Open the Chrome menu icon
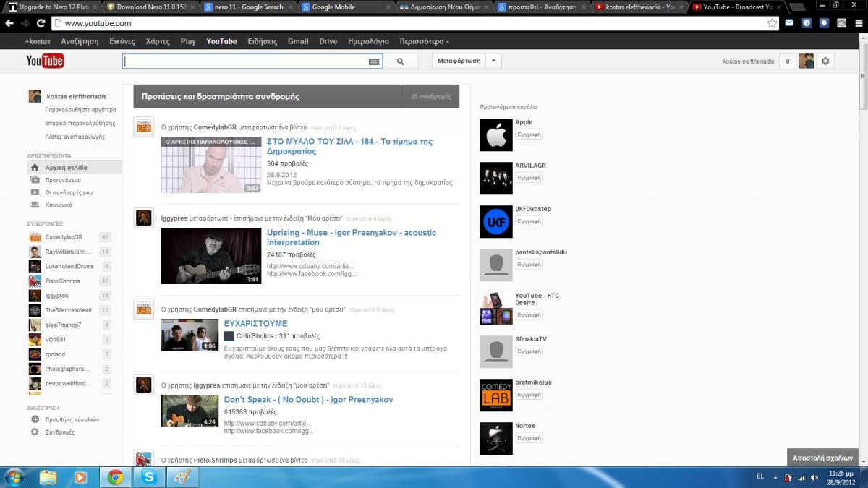 [x=859, y=23]
